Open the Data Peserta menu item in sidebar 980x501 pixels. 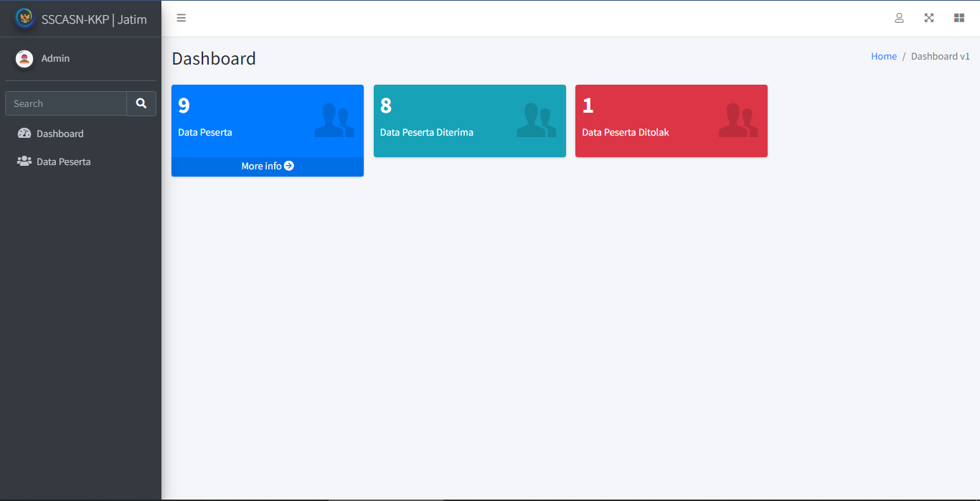[x=63, y=161]
